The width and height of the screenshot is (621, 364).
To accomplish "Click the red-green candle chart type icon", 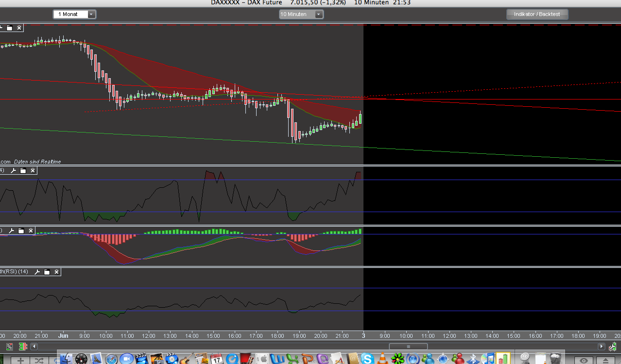I will tap(22, 347).
